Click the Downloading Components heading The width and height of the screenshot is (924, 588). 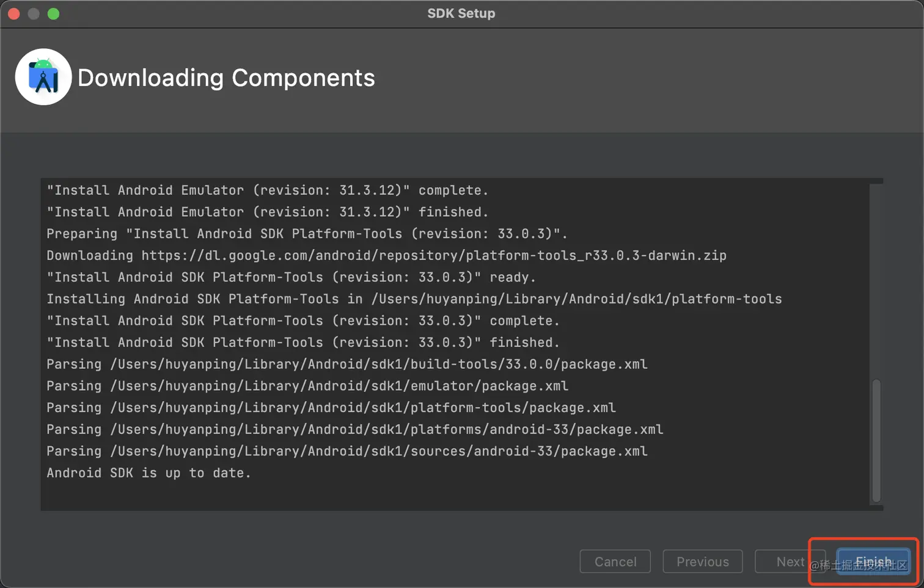(226, 78)
